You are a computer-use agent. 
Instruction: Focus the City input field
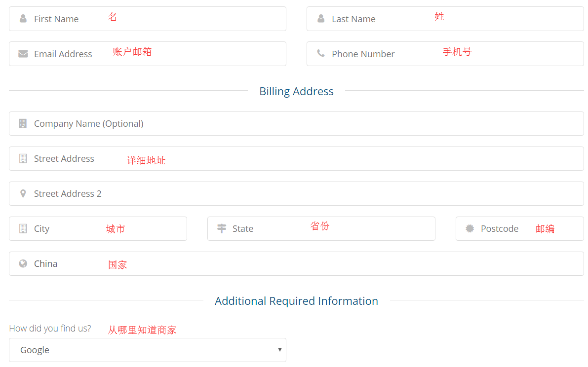tap(98, 228)
